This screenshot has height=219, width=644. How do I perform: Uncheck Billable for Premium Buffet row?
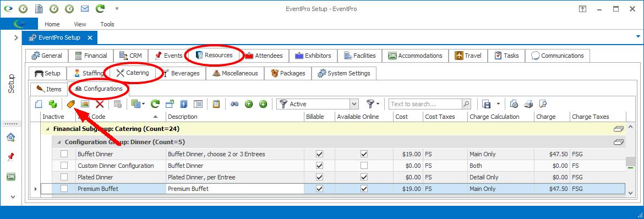[x=320, y=189]
